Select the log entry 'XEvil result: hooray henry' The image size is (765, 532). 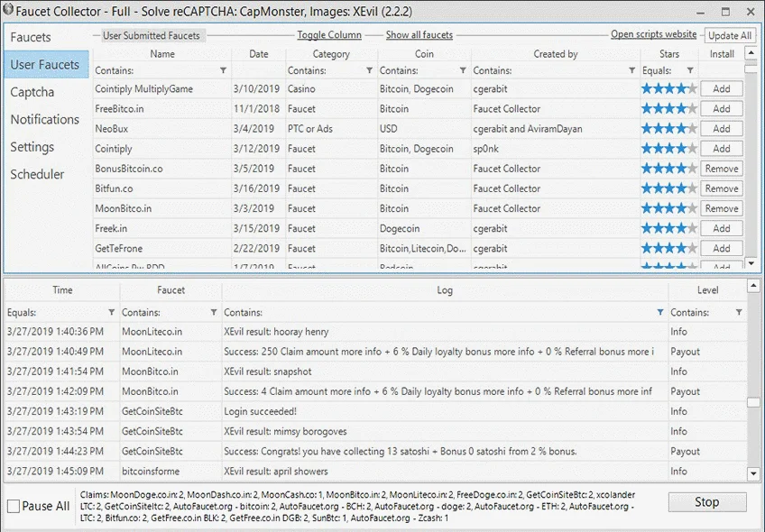[x=276, y=332]
